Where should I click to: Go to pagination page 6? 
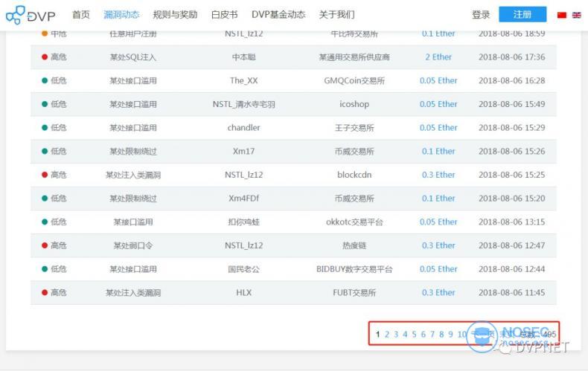pyautogui.click(x=423, y=335)
